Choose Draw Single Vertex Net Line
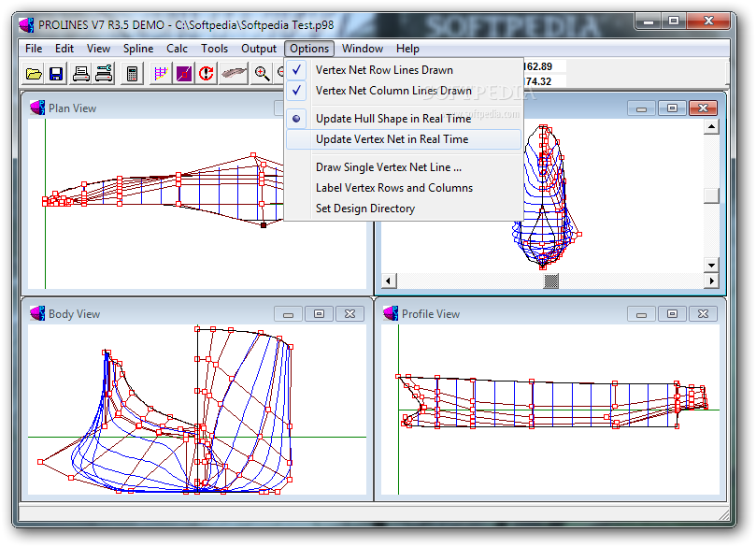The height and width of the screenshot is (547, 756). [403, 167]
